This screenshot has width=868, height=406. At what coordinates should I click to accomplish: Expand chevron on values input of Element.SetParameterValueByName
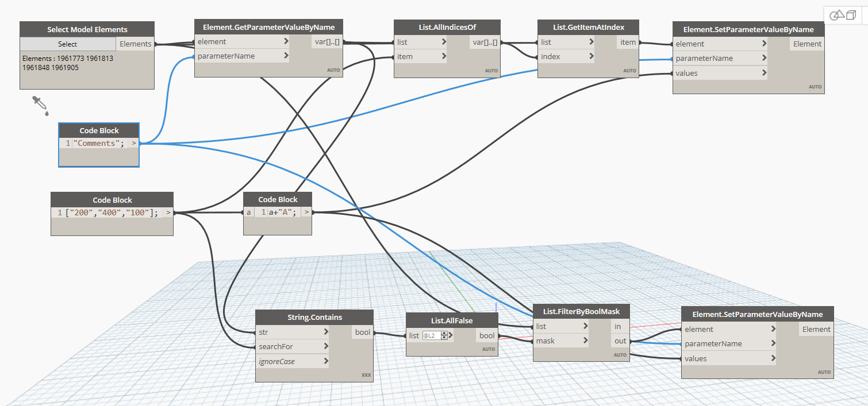[765, 72]
